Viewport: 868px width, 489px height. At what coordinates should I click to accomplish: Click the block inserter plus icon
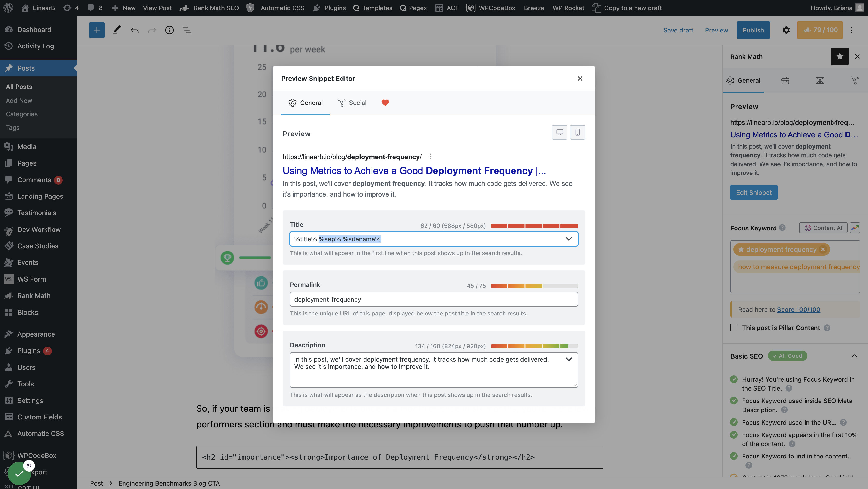pyautogui.click(x=97, y=30)
